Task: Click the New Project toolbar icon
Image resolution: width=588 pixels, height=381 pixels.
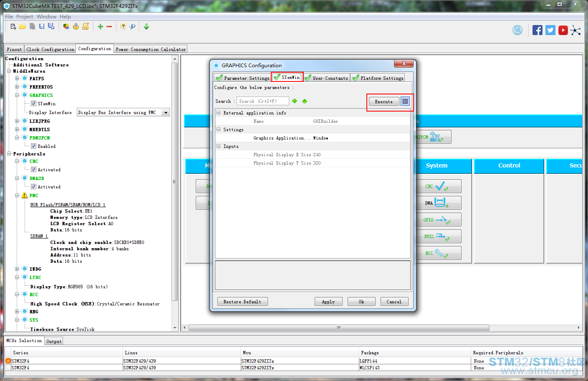Action: (x=13, y=26)
